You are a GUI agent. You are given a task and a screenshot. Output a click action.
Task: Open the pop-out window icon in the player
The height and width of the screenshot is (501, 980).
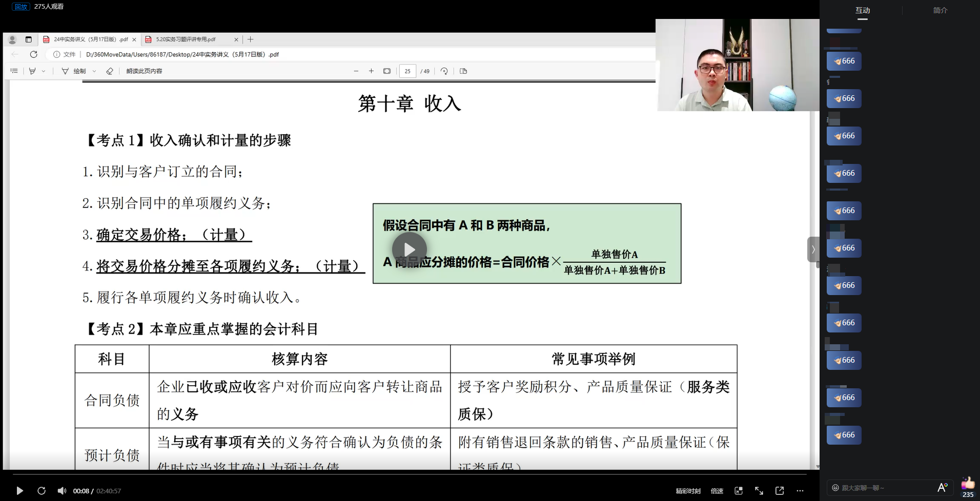tap(780, 491)
